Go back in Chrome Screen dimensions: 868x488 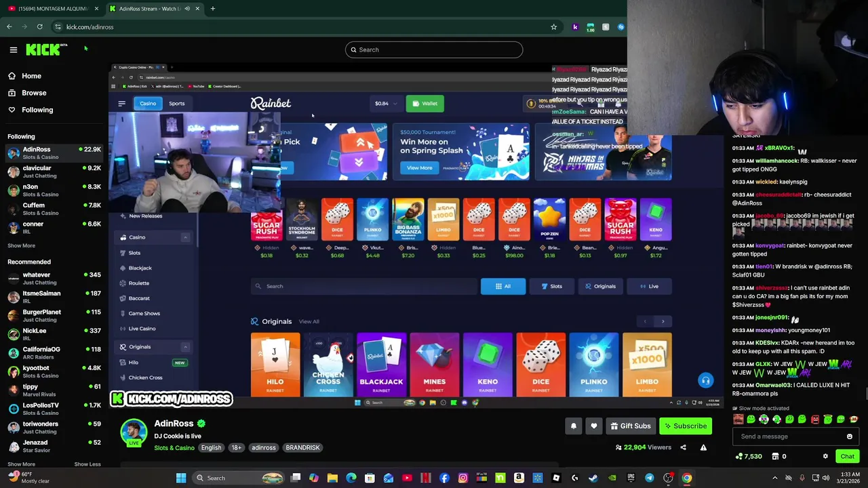tap(9, 27)
